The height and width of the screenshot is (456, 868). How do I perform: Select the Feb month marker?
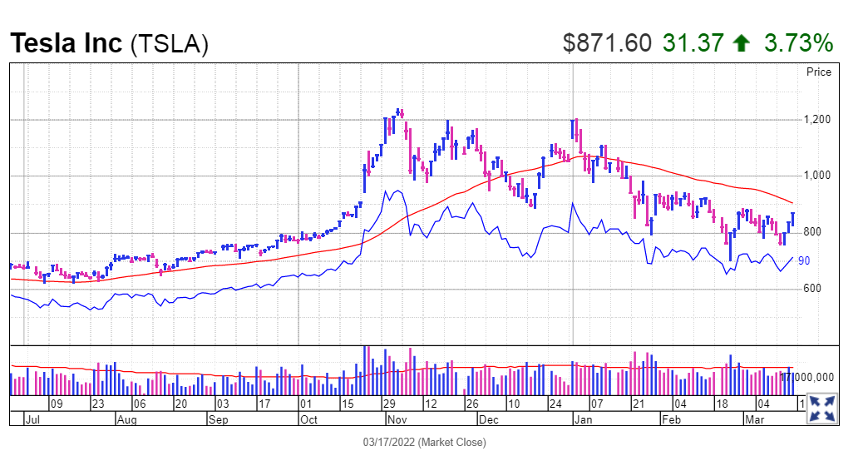pos(671,419)
